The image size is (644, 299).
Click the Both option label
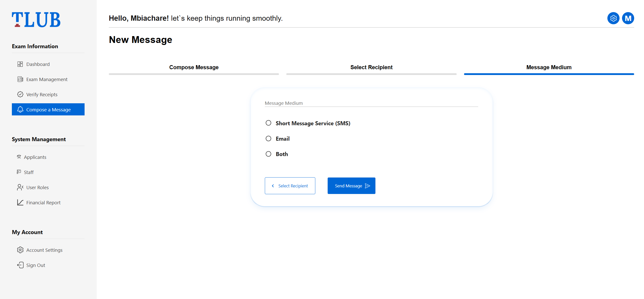coord(282,154)
